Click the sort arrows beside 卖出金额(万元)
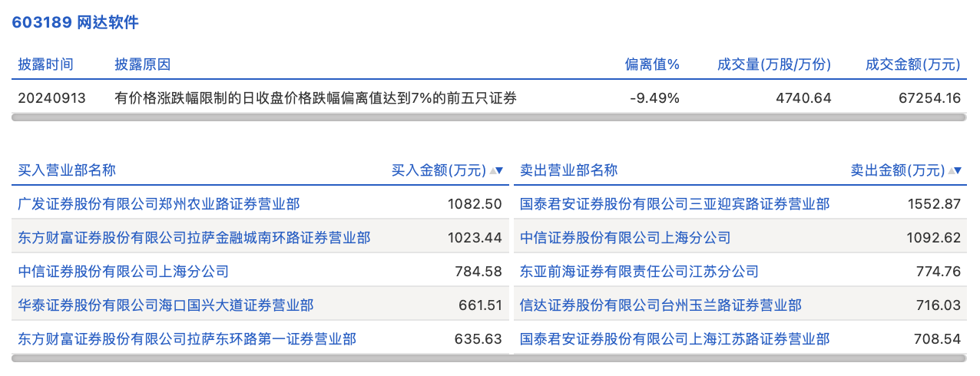 pyautogui.click(x=955, y=170)
